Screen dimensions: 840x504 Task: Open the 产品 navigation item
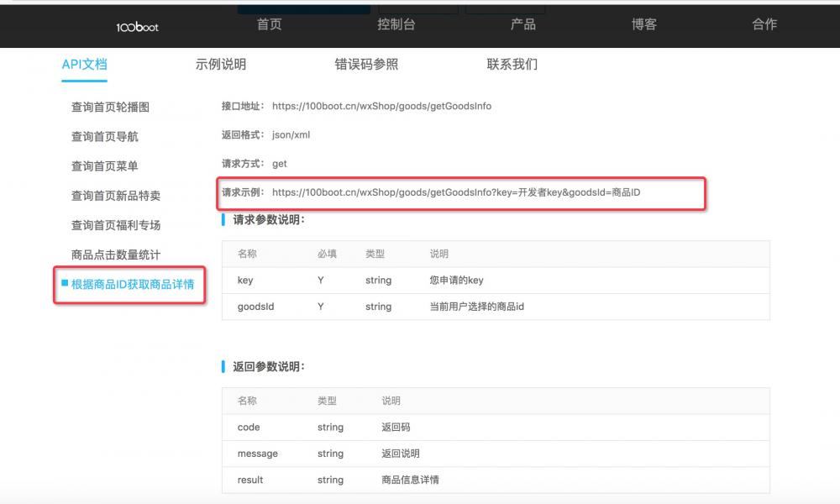pyautogui.click(x=522, y=24)
